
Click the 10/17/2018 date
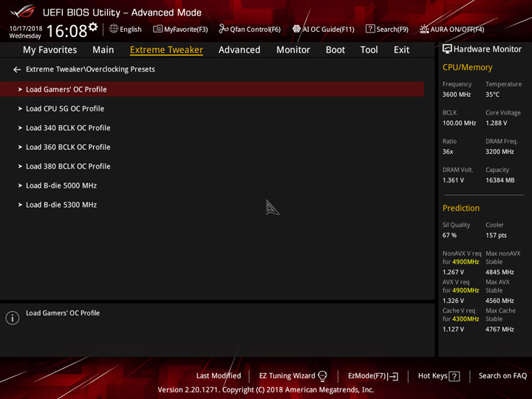26,29
